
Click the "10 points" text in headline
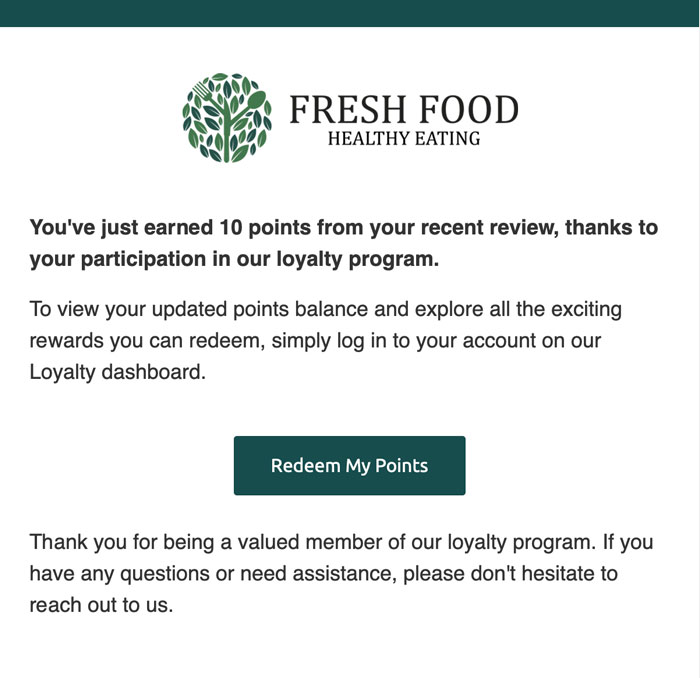(265, 228)
